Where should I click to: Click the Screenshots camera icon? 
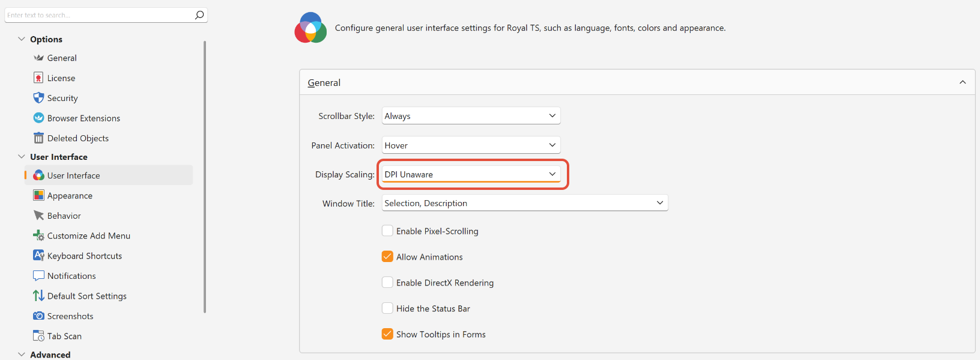[x=38, y=316]
